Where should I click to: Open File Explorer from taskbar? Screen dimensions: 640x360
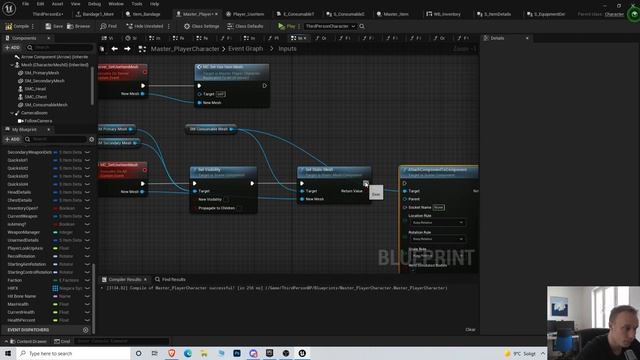tap(204, 353)
